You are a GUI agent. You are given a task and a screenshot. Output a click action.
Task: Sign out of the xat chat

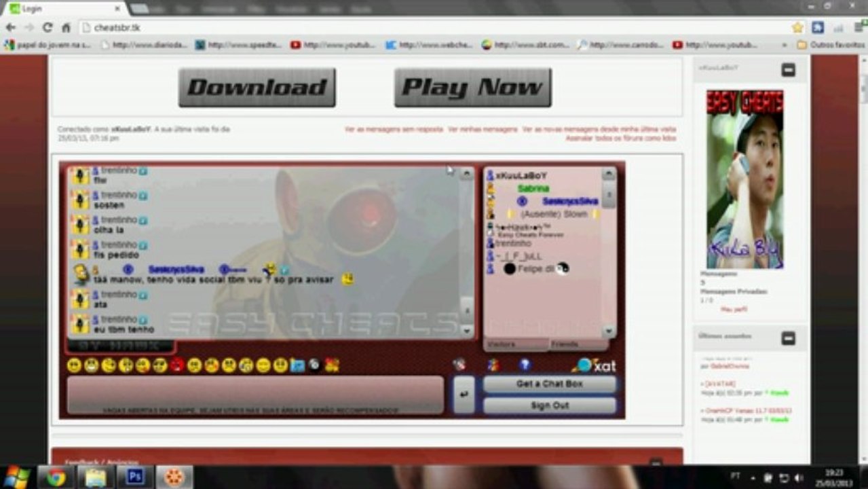549,405
